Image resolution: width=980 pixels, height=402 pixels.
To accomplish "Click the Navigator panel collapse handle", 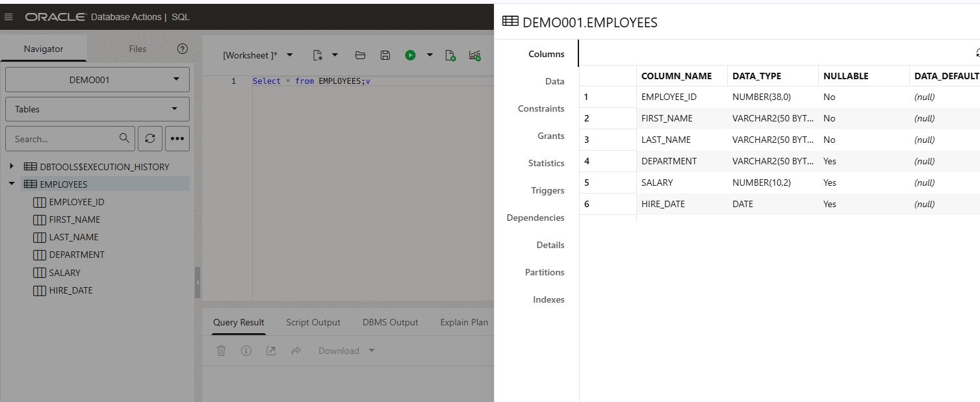I will point(198,283).
